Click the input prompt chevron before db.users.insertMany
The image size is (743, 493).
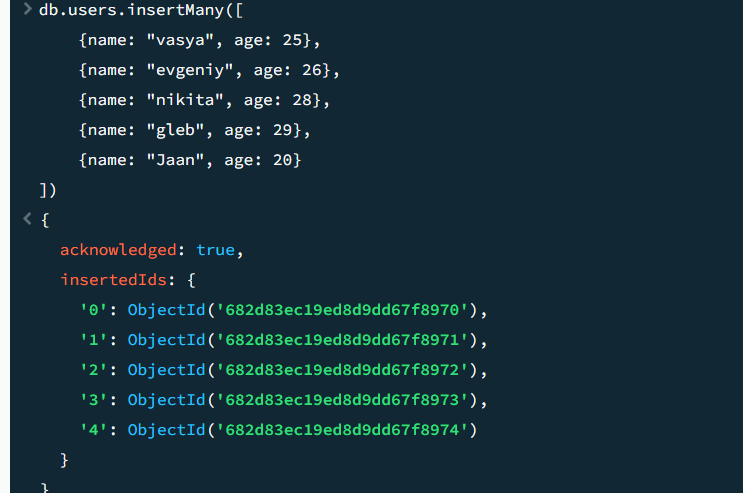point(27,9)
